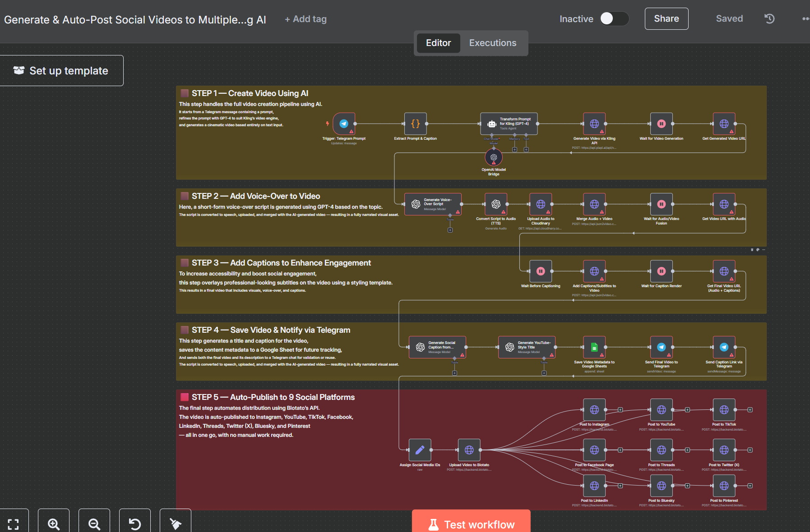The height and width of the screenshot is (532, 810).
Task: Click Add tag next to workflow name
Action: [x=305, y=19]
